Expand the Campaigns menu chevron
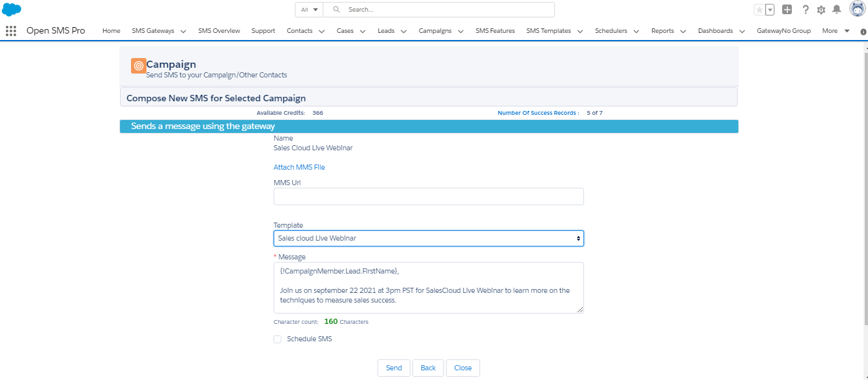868x380 pixels. click(460, 30)
